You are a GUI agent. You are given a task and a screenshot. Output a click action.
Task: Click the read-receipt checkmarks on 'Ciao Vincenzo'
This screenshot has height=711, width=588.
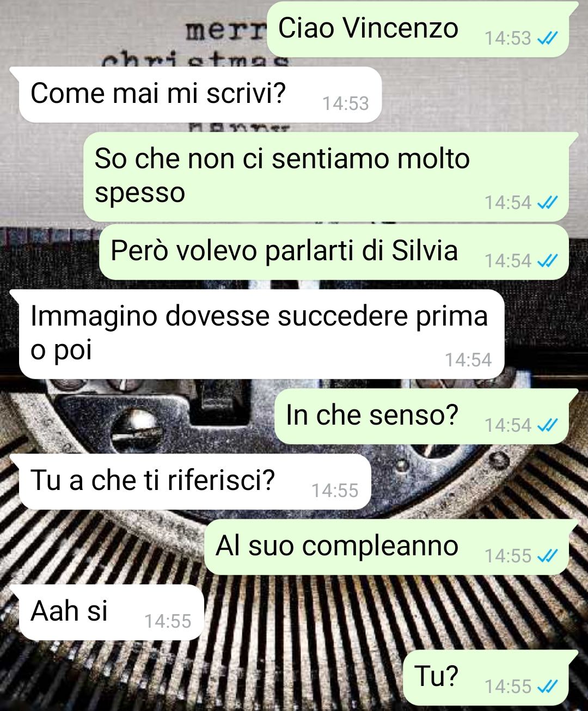[547, 38]
